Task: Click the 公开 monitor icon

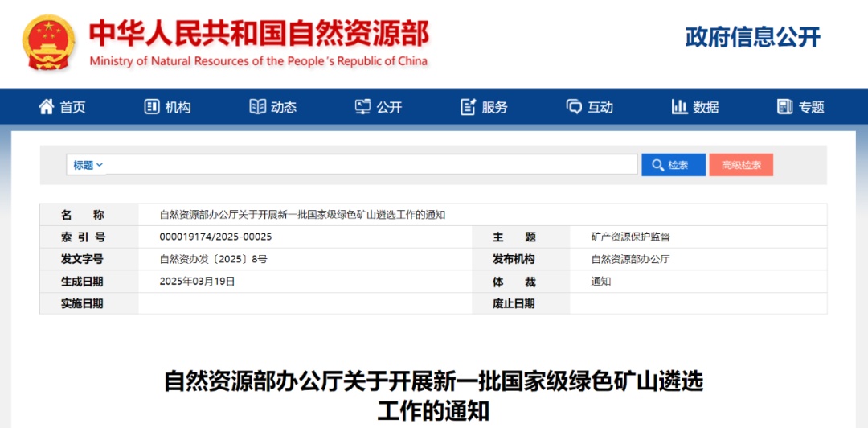Action: pos(363,107)
